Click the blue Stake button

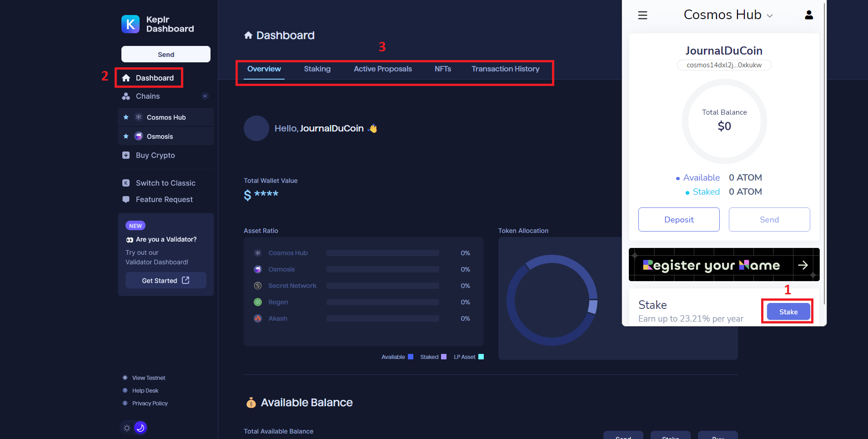tap(788, 312)
